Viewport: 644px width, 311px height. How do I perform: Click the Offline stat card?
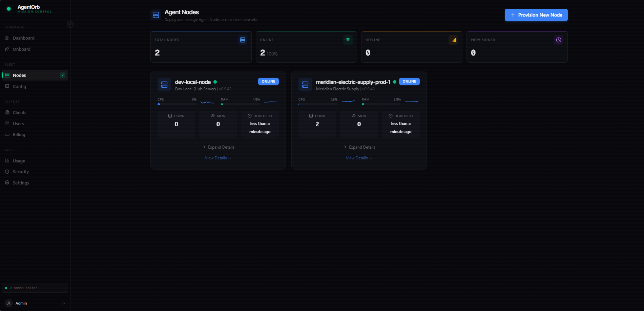pyautogui.click(x=412, y=47)
